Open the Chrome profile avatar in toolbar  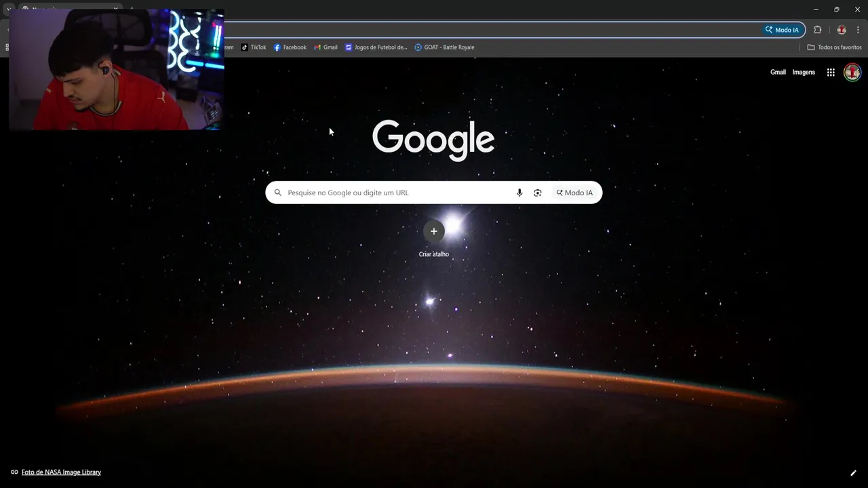click(x=842, y=30)
